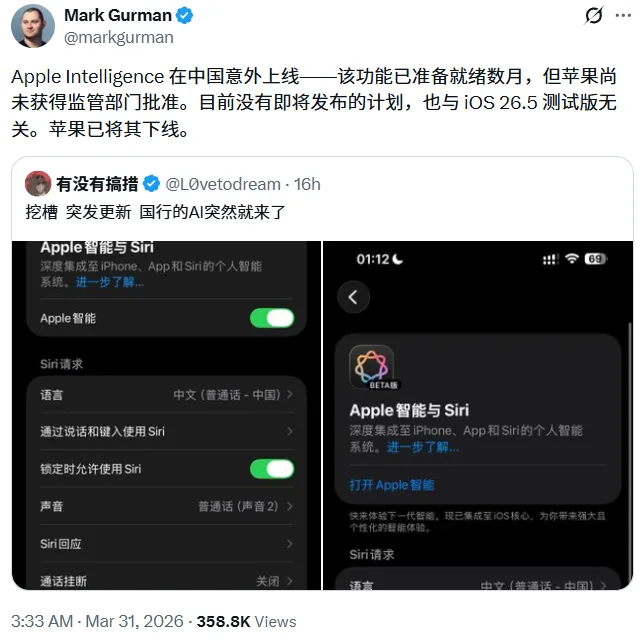The width and height of the screenshot is (640, 641).
Task: Open the Siri回应 settings row
Action: [167, 544]
